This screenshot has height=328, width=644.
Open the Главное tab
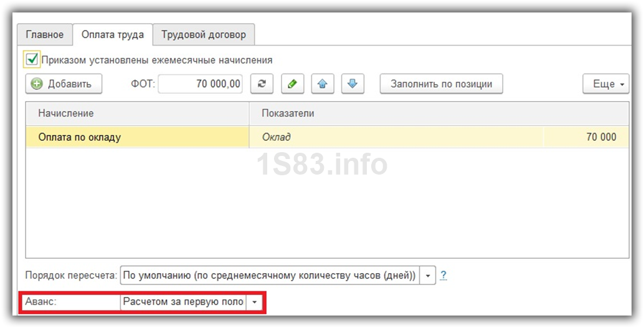(x=45, y=34)
